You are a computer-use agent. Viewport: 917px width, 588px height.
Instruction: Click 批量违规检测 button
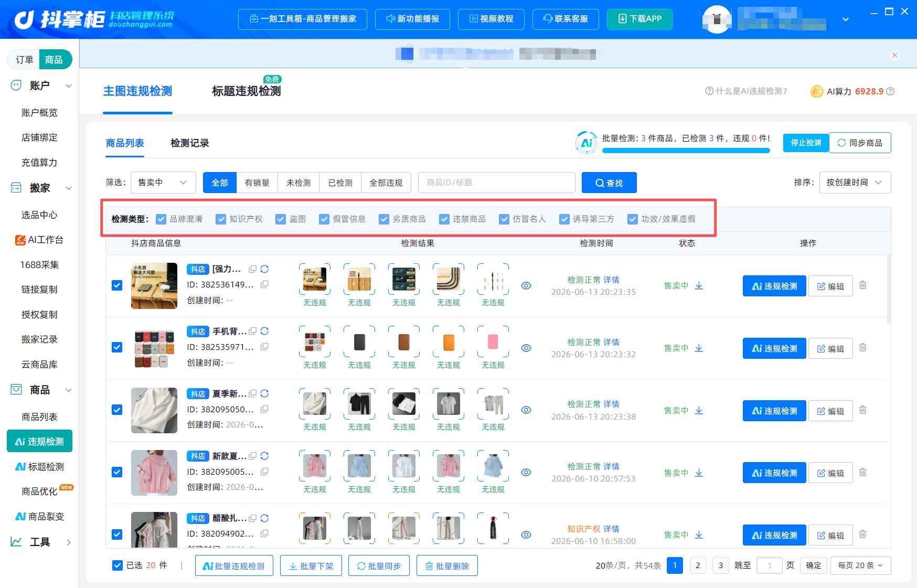(234, 565)
